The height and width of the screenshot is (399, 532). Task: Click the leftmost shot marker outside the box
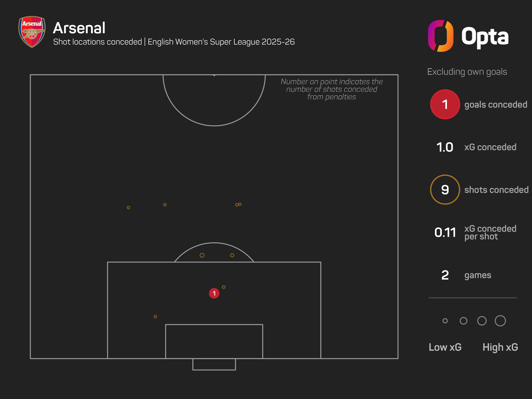pos(128,208)
